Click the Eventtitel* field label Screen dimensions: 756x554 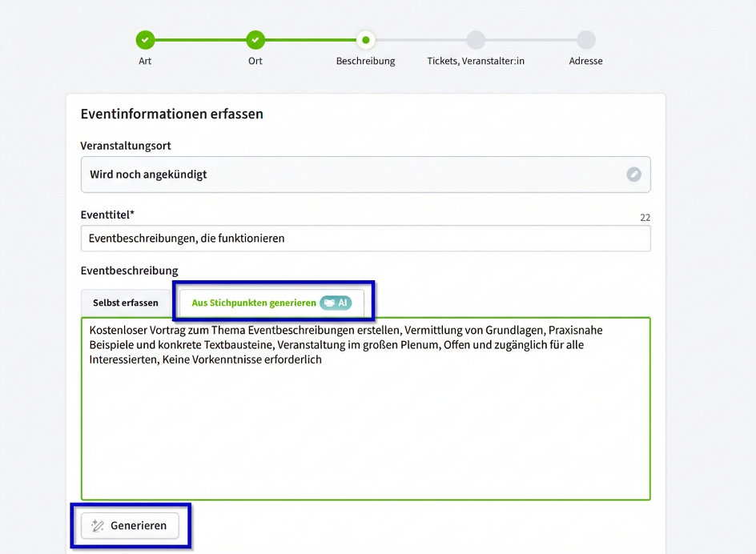[x=107, y=215]
